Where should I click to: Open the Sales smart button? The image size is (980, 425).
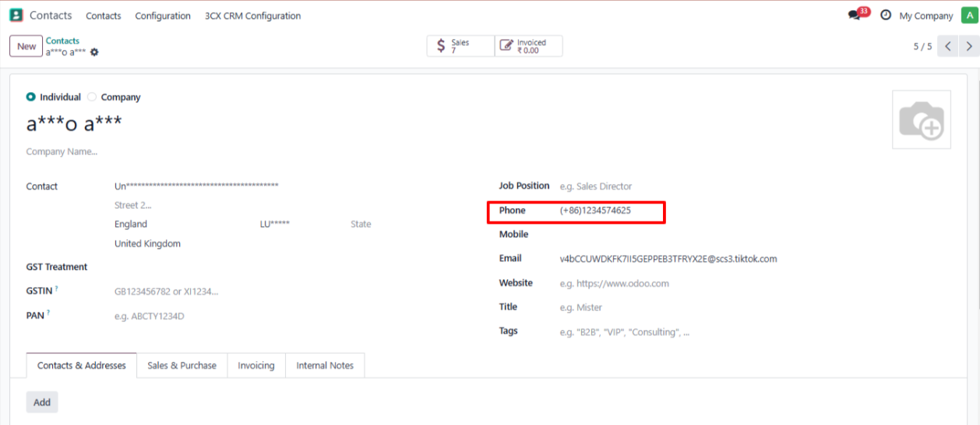(x=460, y=46)
